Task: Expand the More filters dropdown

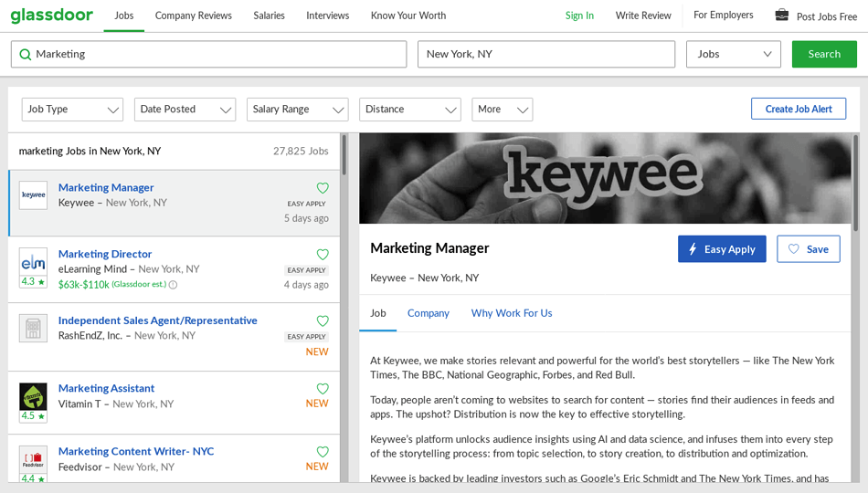Action: [x=503, y=110]
